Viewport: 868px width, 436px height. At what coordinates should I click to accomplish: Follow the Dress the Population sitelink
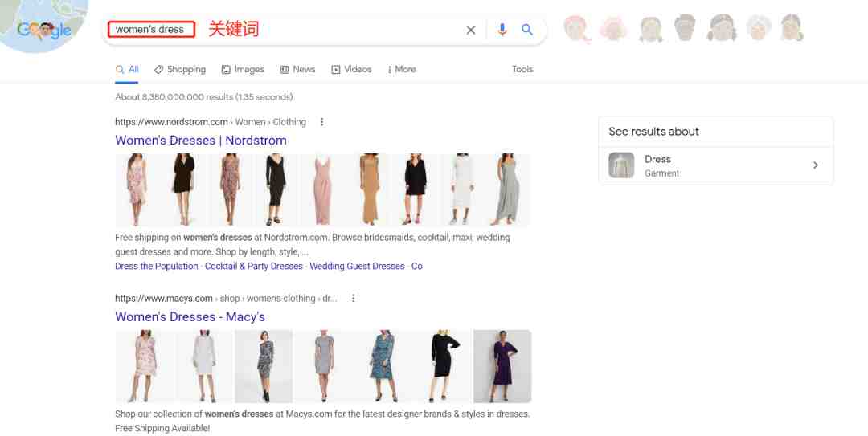tap(157, 266)
